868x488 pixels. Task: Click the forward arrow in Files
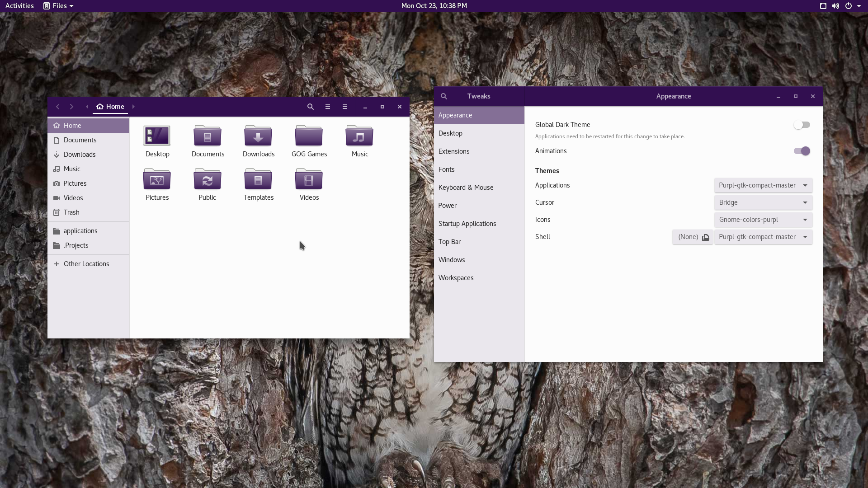(71, 107)
